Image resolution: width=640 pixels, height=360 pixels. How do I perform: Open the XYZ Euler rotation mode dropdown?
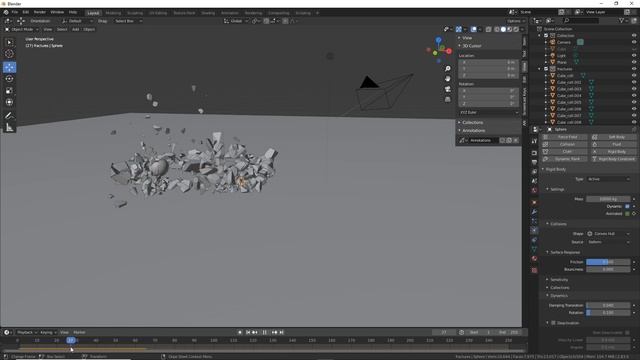pos(488,112)
